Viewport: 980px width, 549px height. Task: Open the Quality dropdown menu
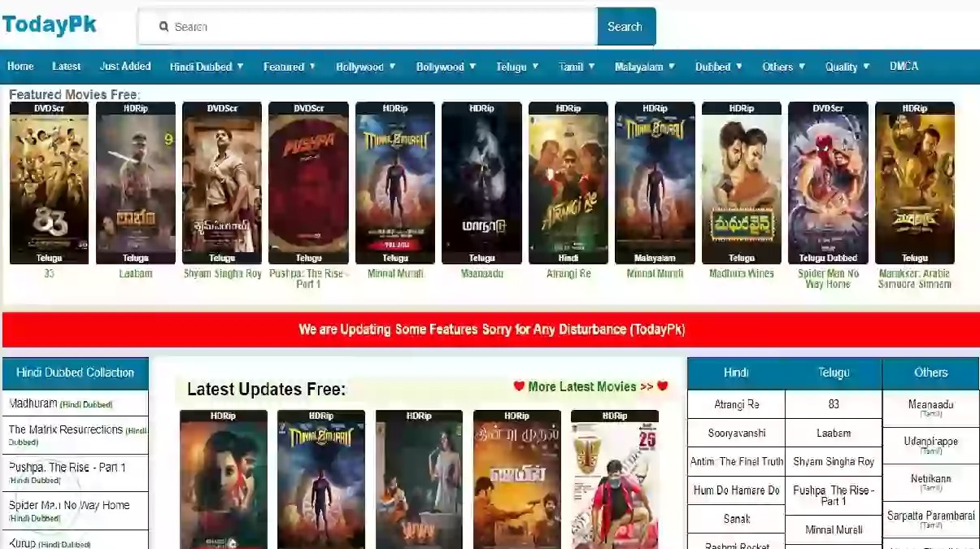pos(847,67)
